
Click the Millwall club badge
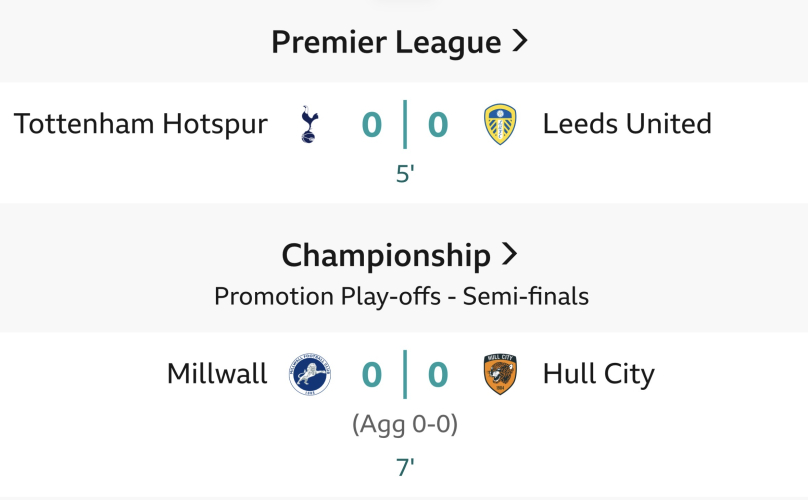coord(310,374)
